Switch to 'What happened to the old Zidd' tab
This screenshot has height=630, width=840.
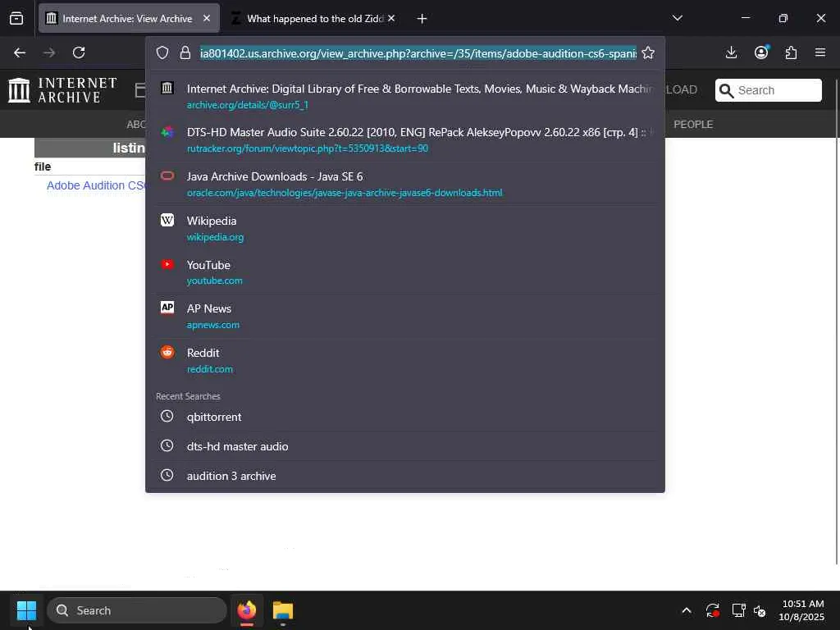314,18
